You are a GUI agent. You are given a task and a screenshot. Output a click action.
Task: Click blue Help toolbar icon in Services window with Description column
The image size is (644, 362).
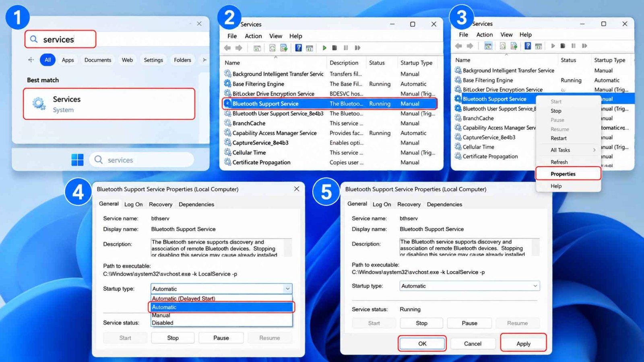[298, 48]
